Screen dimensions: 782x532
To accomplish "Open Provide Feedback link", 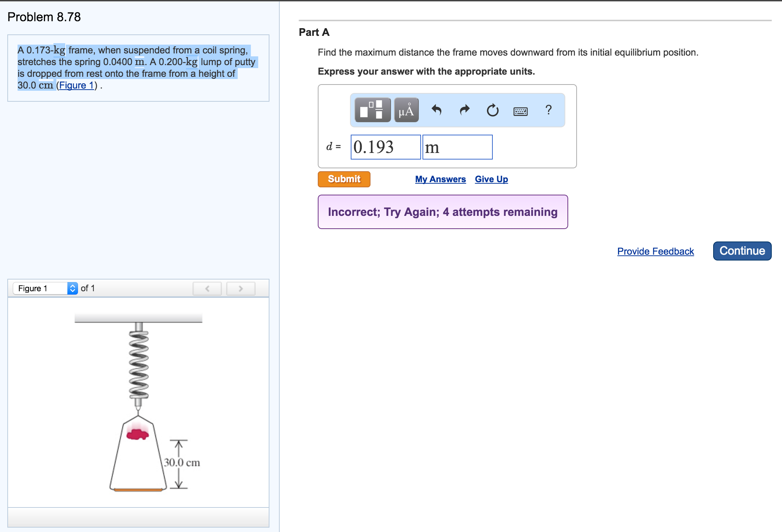I will coord(655,251).
